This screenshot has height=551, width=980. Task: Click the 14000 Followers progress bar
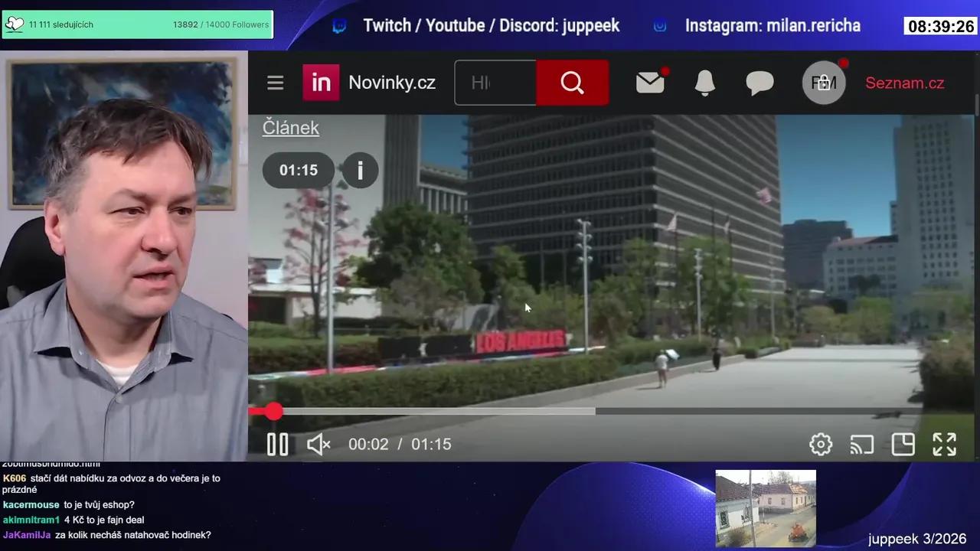pos(138,24)
